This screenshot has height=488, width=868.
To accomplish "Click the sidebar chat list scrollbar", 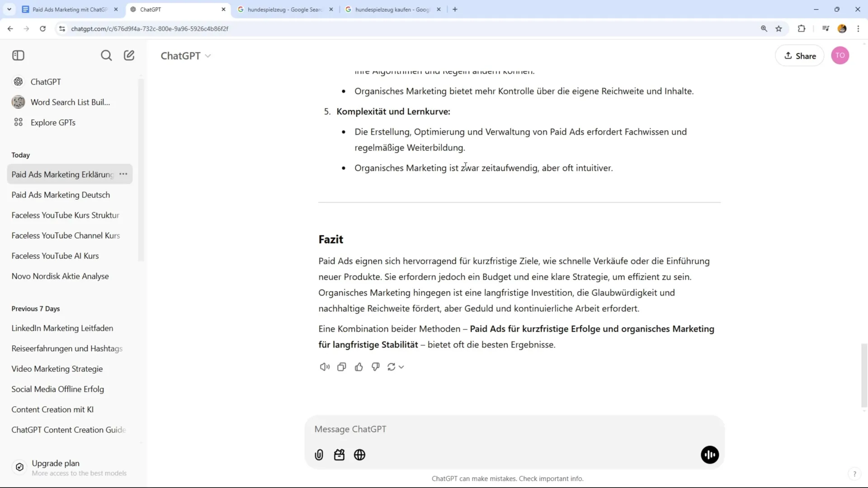I will pos(141,169).
